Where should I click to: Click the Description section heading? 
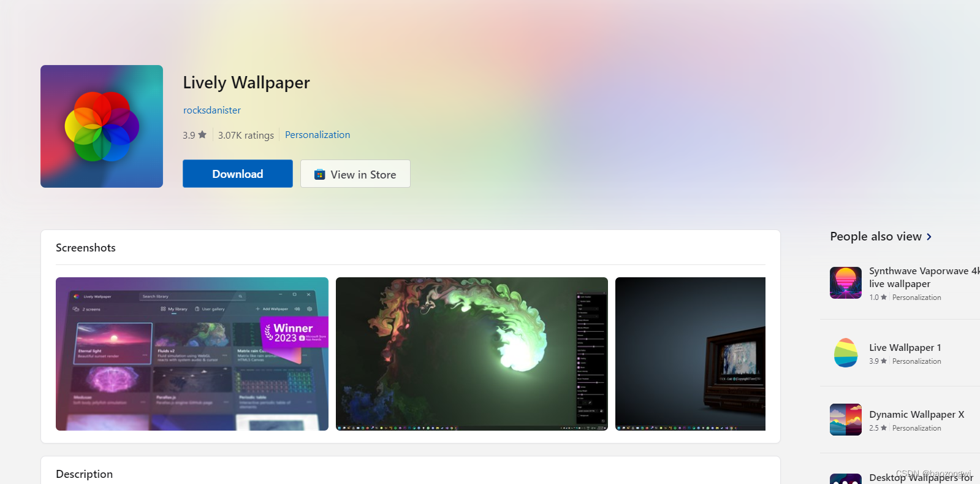(x=85, y=474)
